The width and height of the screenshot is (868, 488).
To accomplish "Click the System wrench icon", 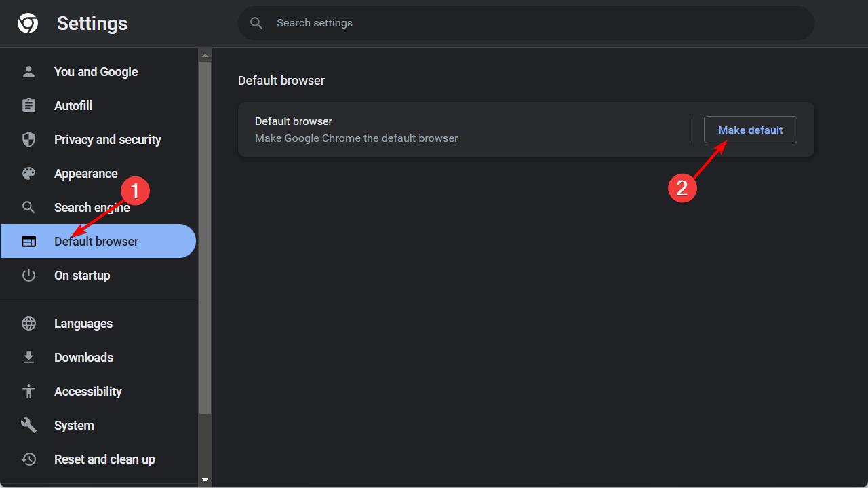I will click(x=28, y=426).
